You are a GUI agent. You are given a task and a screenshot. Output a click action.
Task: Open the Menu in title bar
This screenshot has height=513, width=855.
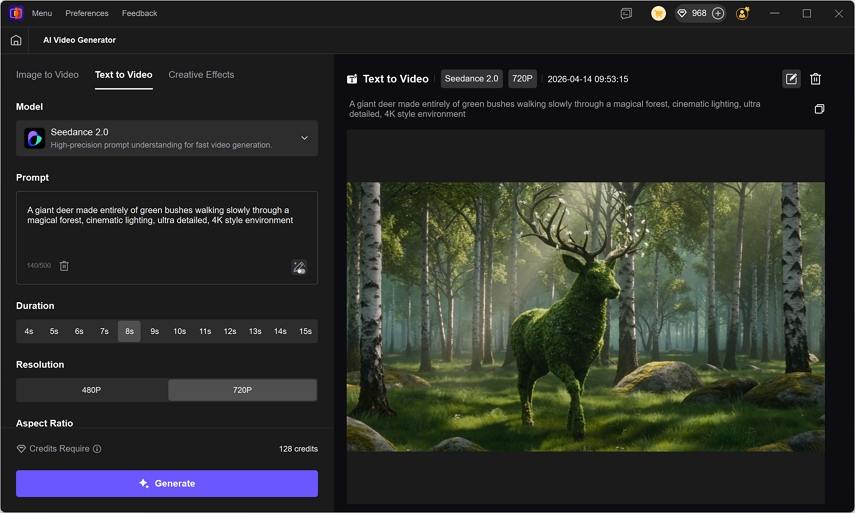pyautogui.click(x=41, y=14)
